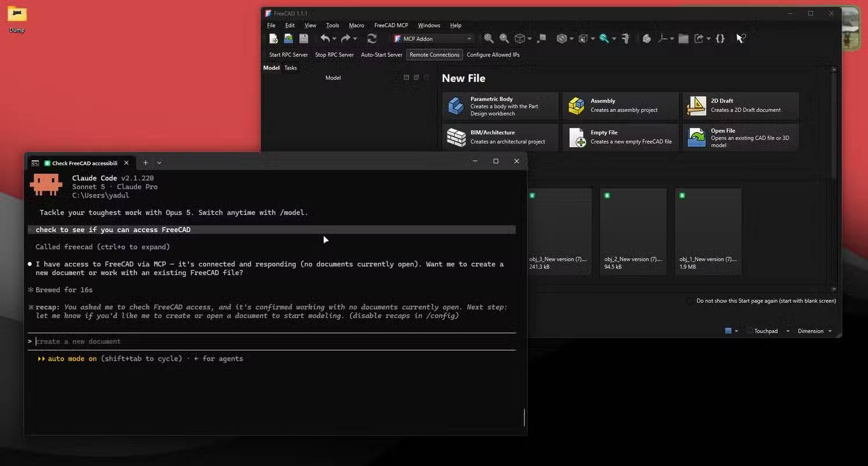Activate the What's This help cursor
Image resolution: width=868 pixels, height=466 pixels.
click(741, 39)
